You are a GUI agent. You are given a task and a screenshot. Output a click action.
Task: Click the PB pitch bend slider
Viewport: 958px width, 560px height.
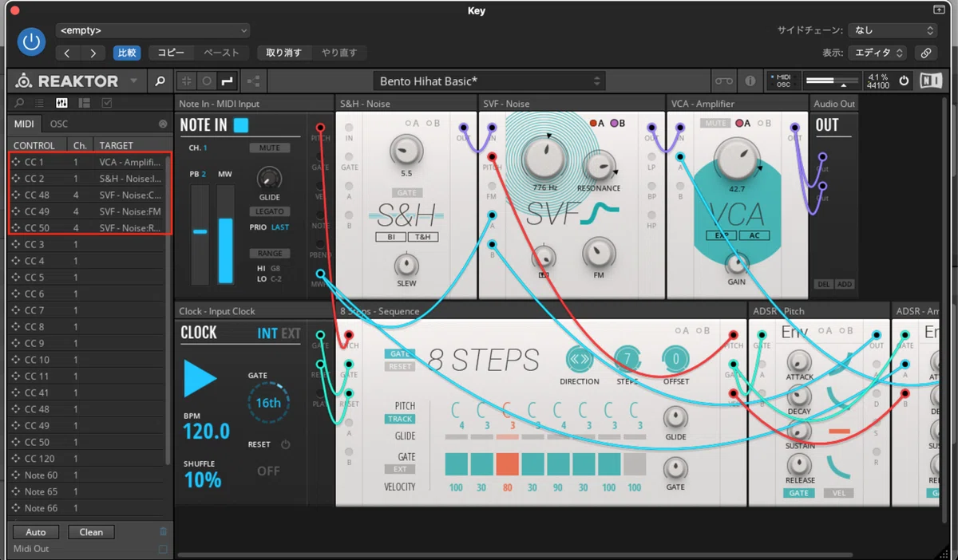tap(200, 234)
